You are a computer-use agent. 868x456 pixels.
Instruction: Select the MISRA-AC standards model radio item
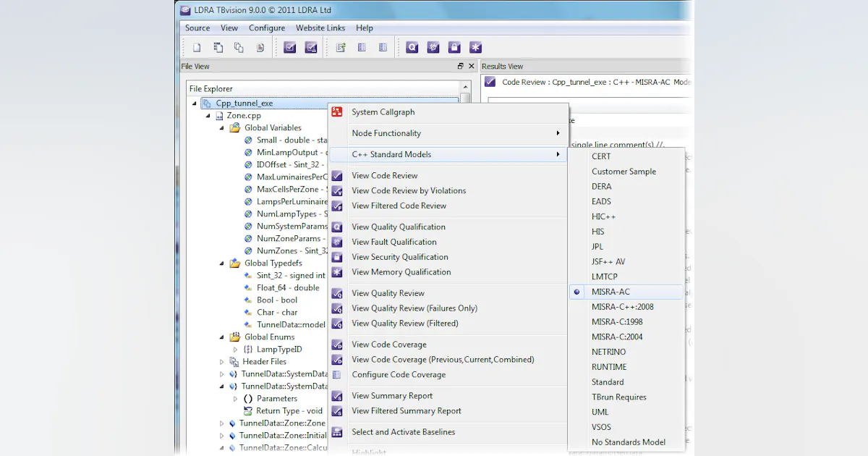click(x=626, y=292)
